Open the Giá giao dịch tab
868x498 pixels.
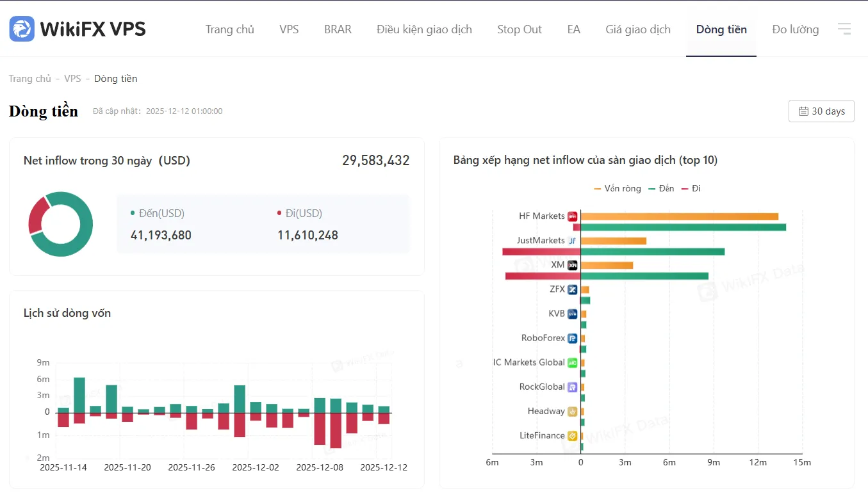[638, 29]
